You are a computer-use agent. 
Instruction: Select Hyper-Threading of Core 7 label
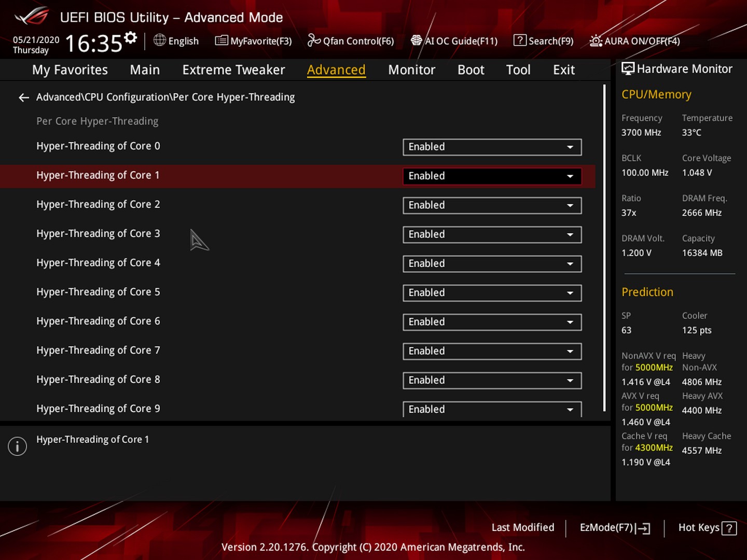coord(98,351)
